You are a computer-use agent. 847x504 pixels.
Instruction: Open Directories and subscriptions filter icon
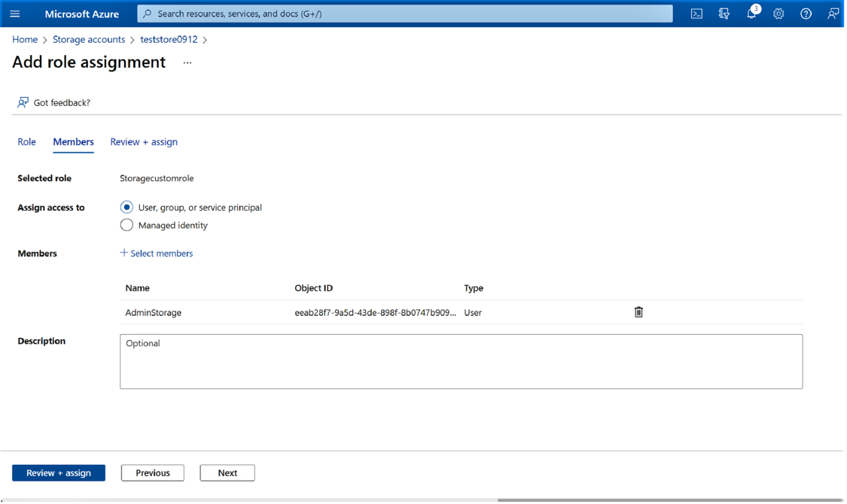pyautogui.click(x=724, y=14)
